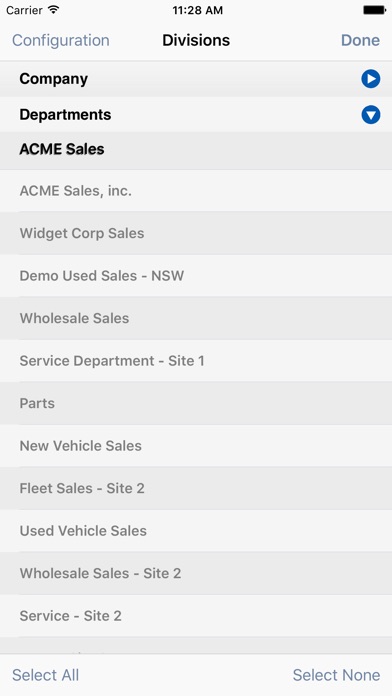The image size is (392, 696).
Task: Expand the Company section arrow icon
Action: coord(370,79)
